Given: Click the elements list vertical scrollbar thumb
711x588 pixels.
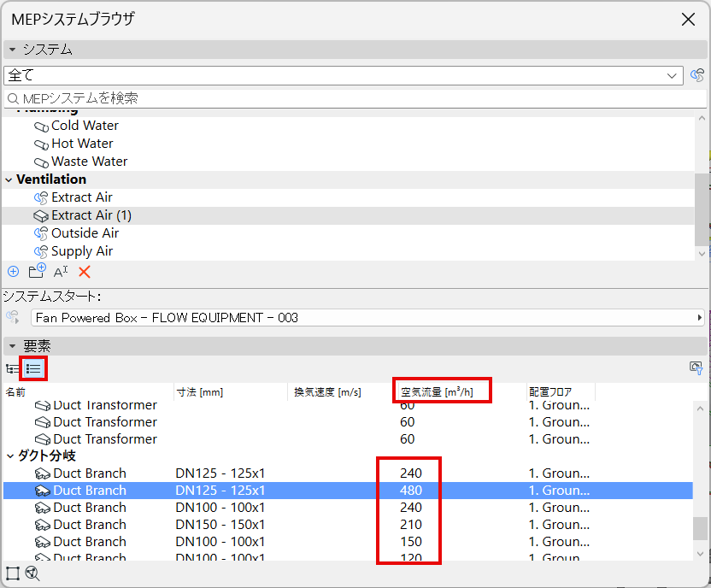Looking at the screenshot, I should 700,529.
